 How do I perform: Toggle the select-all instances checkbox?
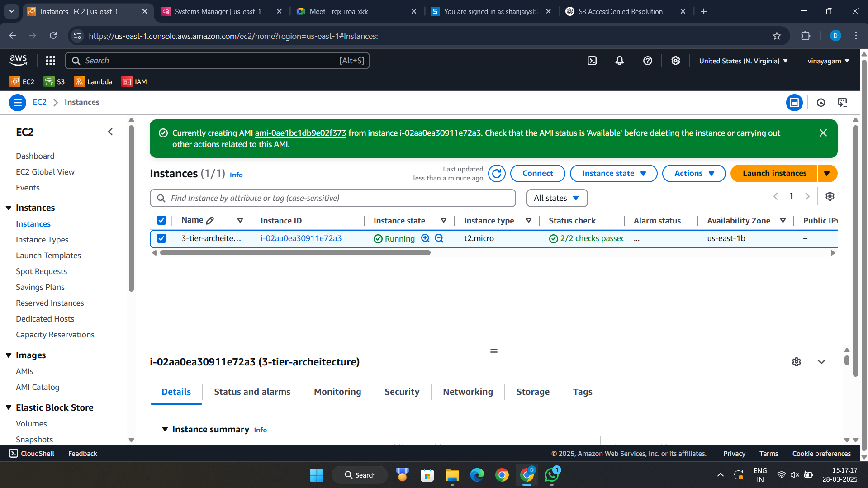pyautogui.click(x=161, y=220)
